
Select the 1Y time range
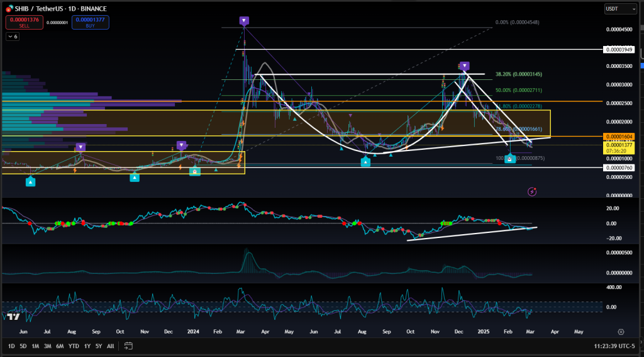87,346
